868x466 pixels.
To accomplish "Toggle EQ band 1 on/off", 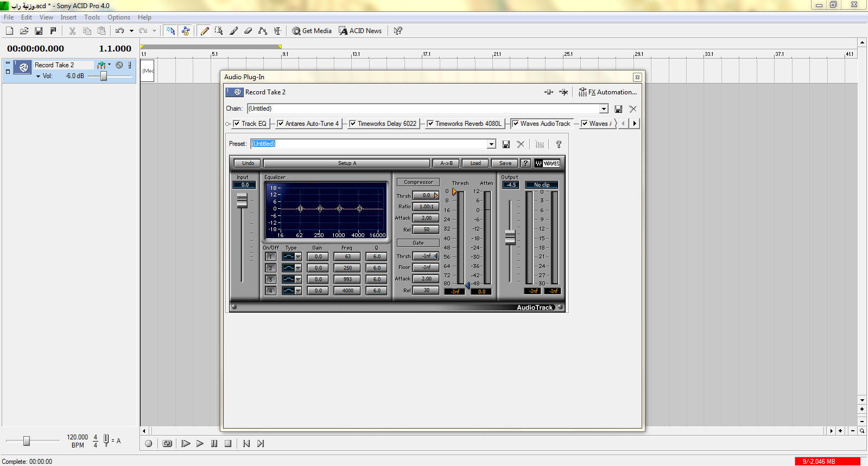I will (x=271, y=257).
